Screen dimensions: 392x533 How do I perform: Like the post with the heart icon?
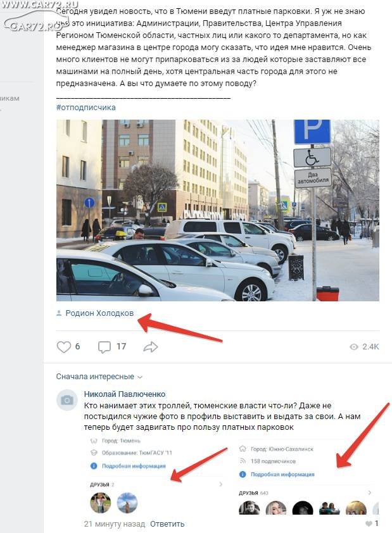click(63, 347)
